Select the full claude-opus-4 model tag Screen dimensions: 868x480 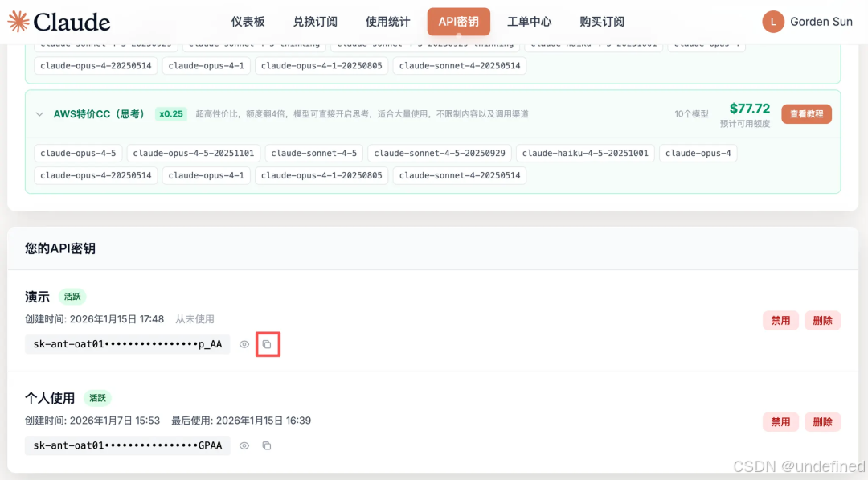pos(698,153)
